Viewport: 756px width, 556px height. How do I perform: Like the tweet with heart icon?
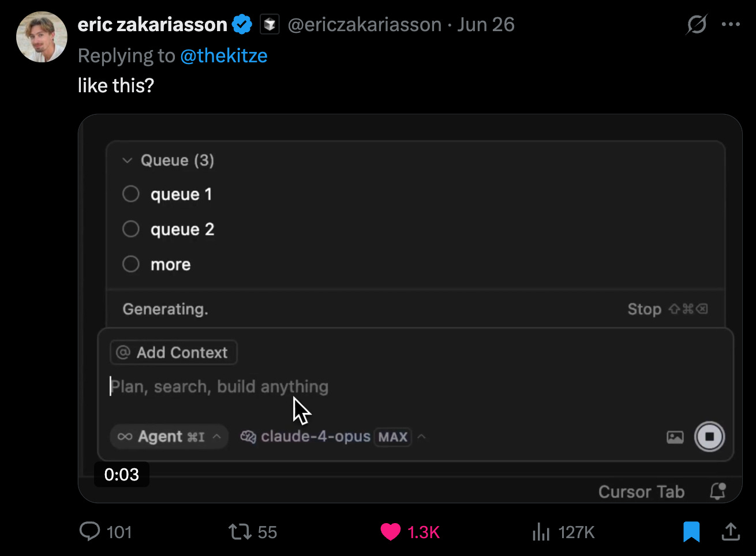390,531
